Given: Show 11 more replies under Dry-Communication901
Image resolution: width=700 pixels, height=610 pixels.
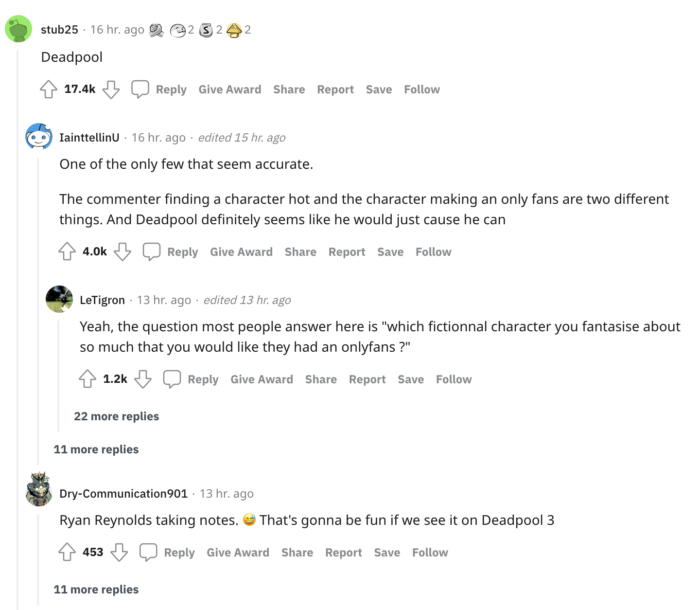Looking at the screenshot, I should point(96,590).
